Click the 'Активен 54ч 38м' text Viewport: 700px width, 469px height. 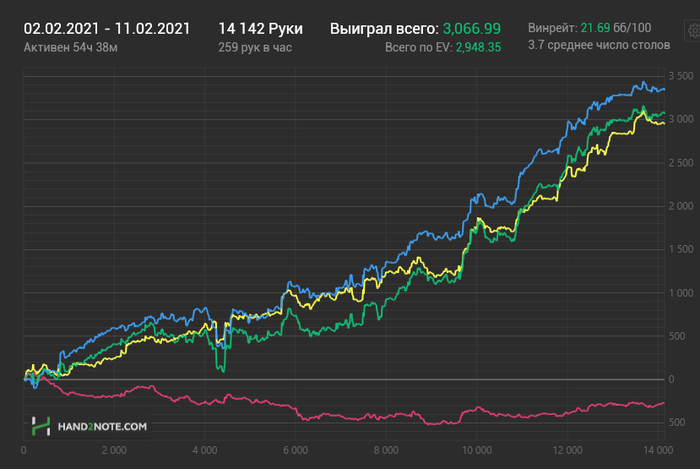pyautogui.click(x=71, y=47)
